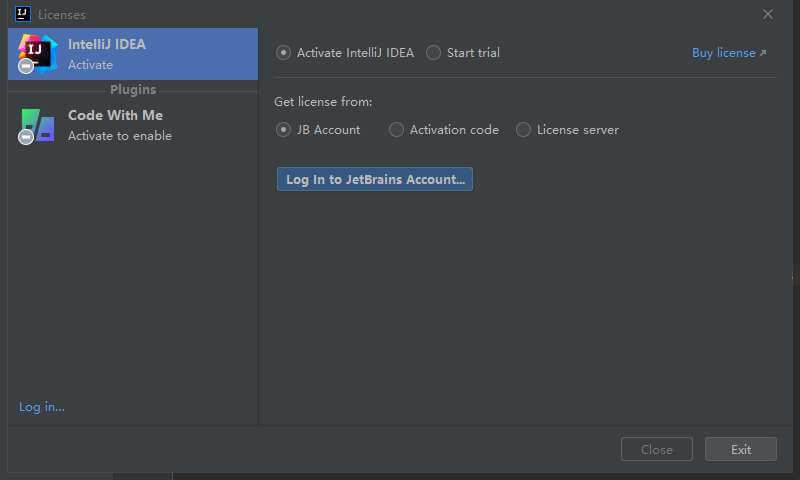Click the IJ icon in the title bar

point(23,14)
